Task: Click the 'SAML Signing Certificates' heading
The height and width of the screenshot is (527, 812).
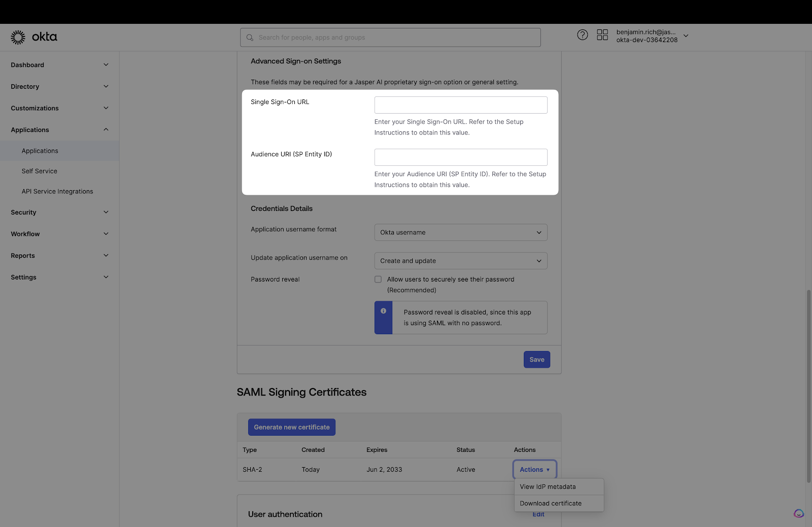Action: [x=301, y=392]
